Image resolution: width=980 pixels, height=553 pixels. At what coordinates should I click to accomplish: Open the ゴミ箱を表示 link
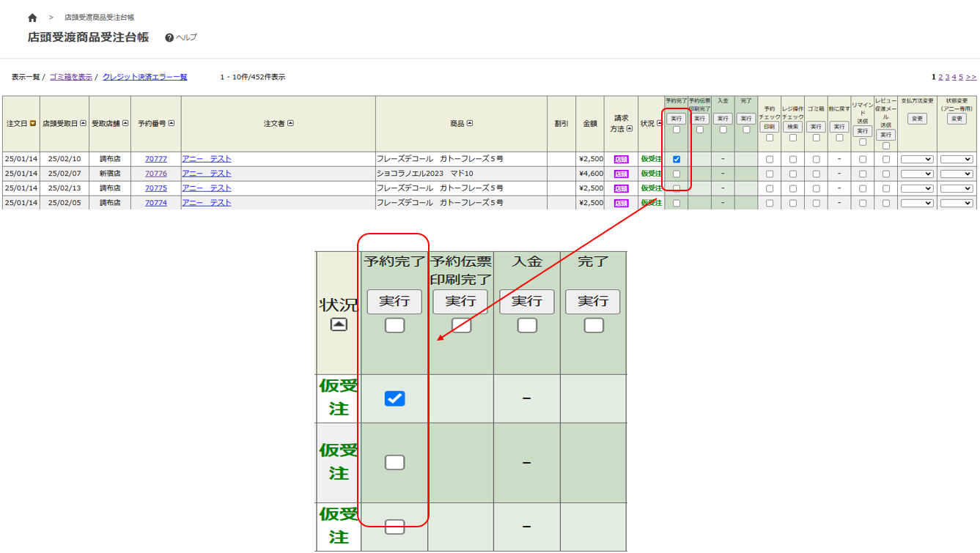[70, 77]
